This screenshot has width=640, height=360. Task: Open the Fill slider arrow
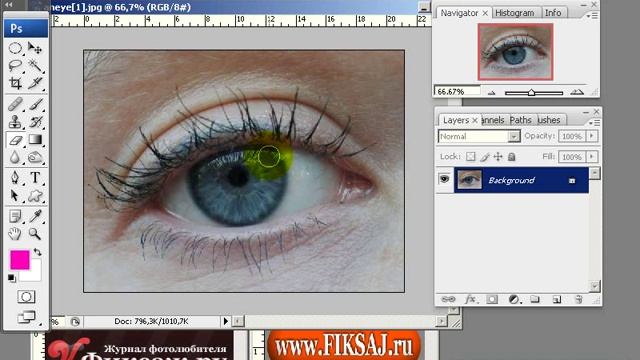point(592,156)
